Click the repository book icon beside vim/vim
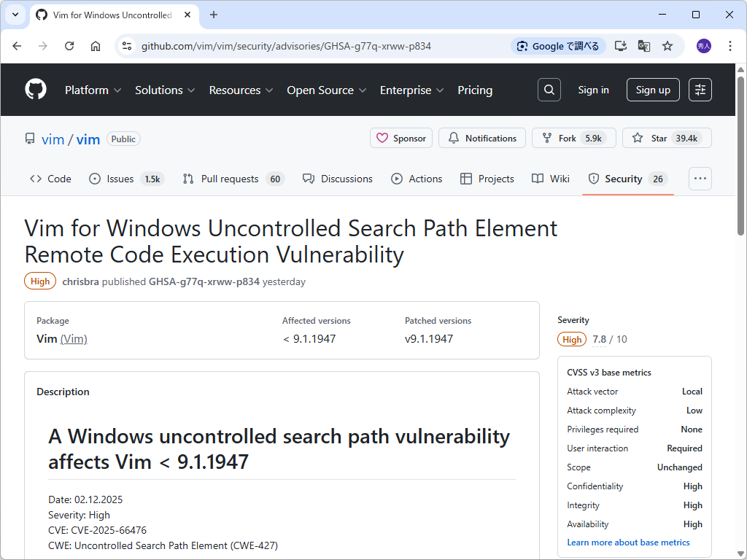The width and height of the screenshot is (747, 560). [x=29, y=138]
